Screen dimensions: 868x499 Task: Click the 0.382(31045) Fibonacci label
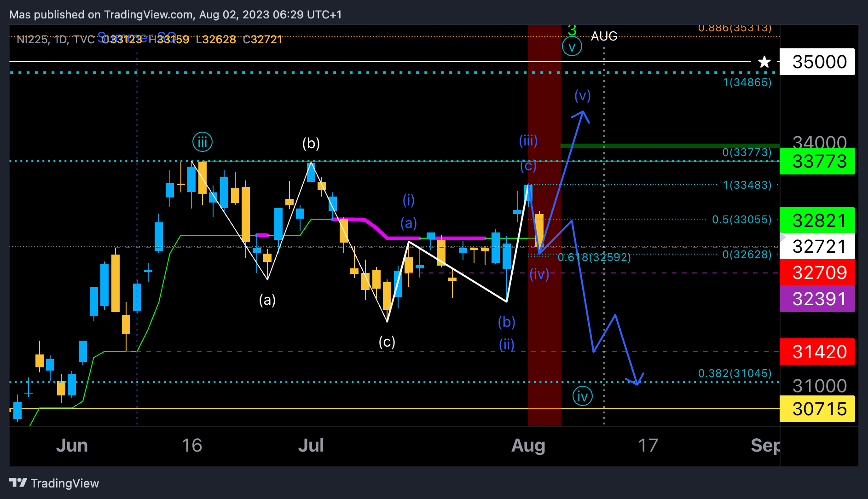(x=735, y=373)
